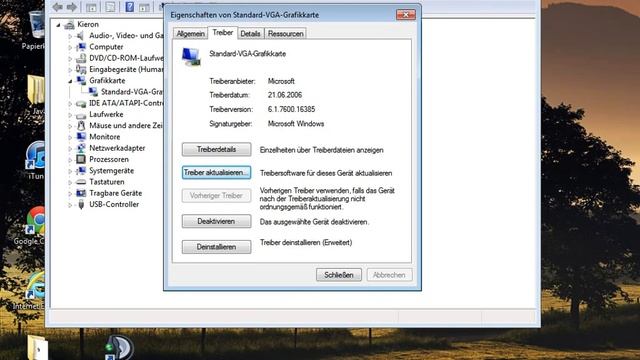Select the Java folder desktop icon
Image resolution: width=640 pixels, height=360 pixels.
(x=36, y=90)
